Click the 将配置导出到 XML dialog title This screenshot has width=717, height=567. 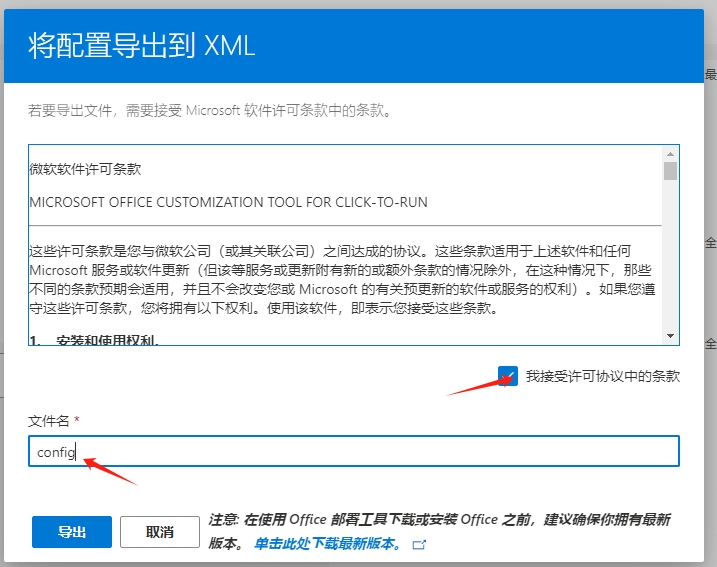tap(141, 46)
